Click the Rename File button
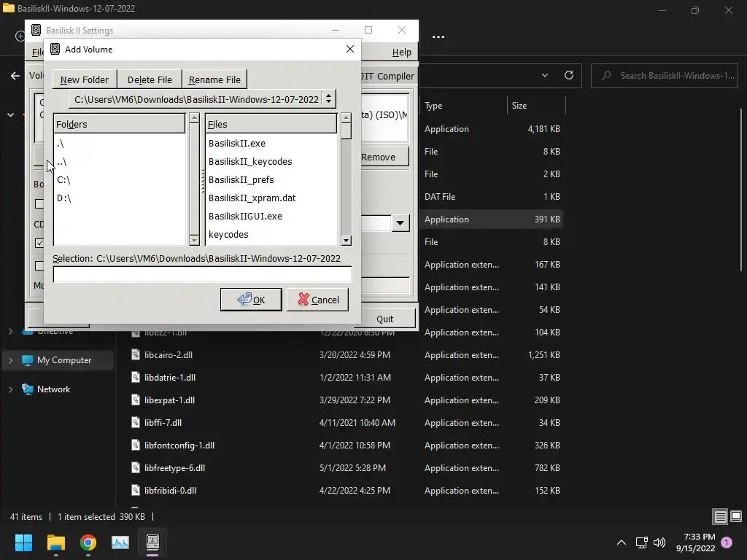 [x=214, y=79]
